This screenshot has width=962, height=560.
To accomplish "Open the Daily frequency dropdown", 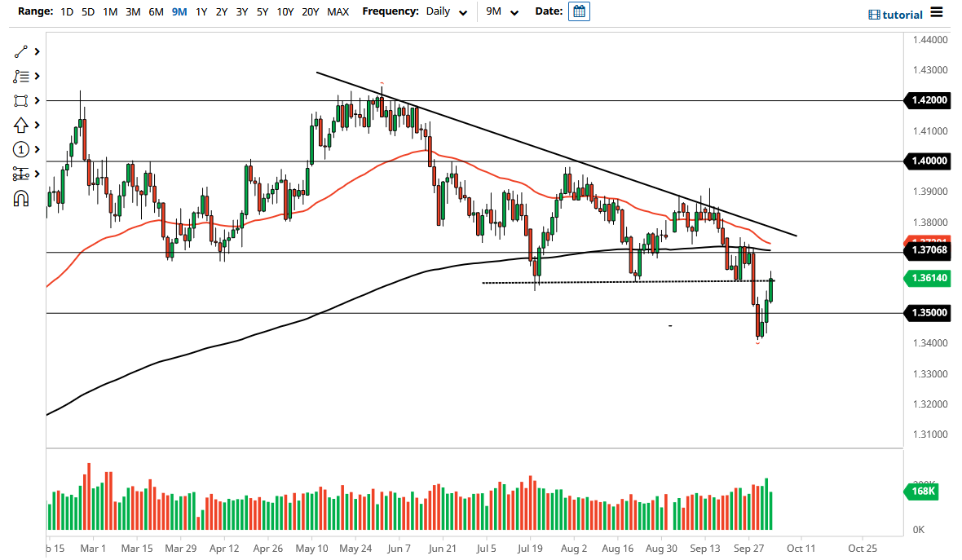I will point(447,12).
